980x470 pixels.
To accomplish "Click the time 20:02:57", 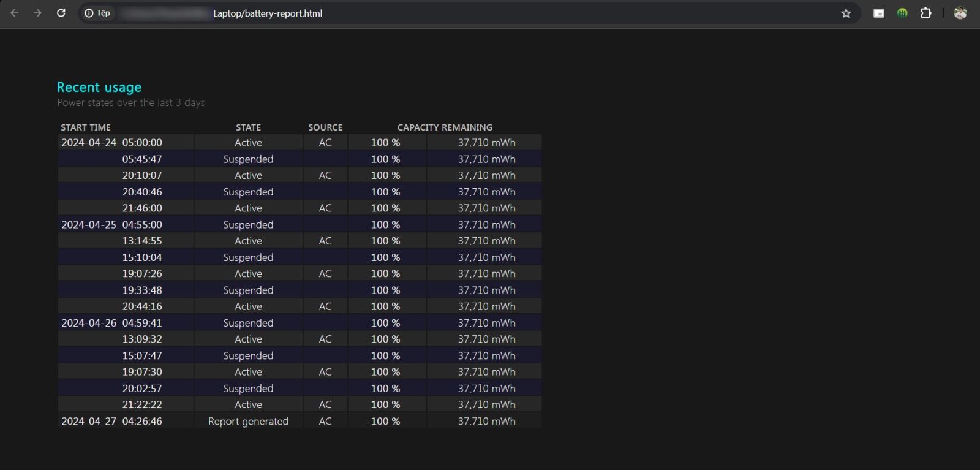I will [142, 388].
